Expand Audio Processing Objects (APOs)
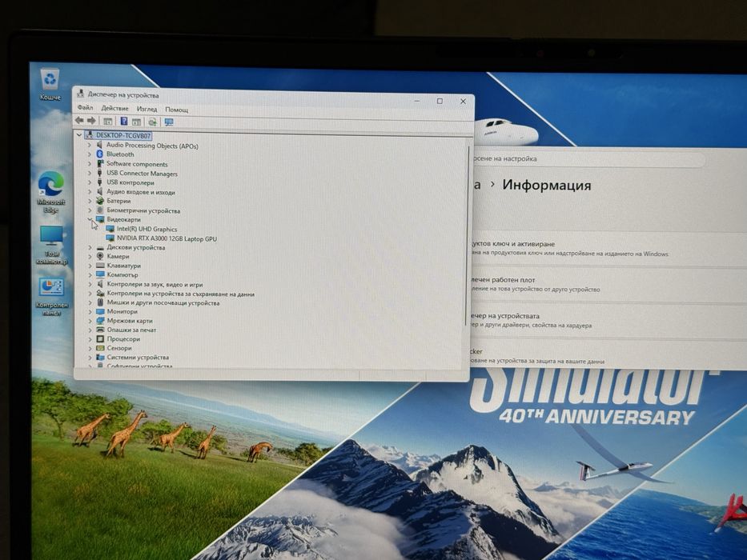This screenshot has width=747, height=560. click(x=90, y=145)
